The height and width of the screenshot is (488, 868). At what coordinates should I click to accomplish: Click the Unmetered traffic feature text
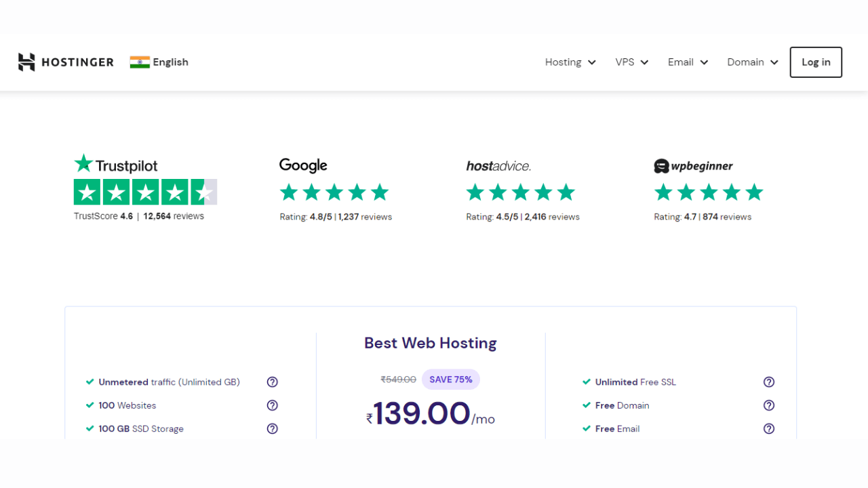(x=169, y=382)
